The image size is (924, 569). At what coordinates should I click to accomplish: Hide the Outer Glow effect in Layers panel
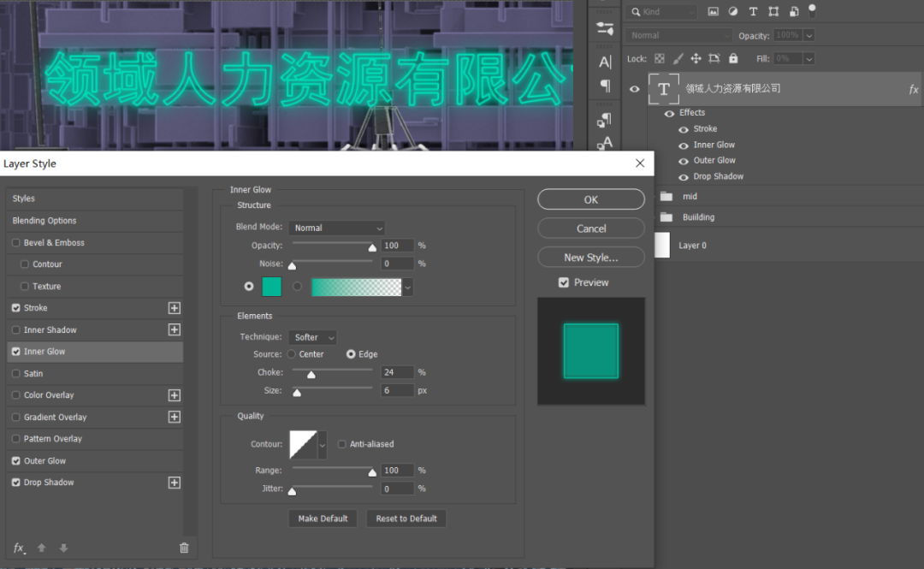(x=684, y=161)
